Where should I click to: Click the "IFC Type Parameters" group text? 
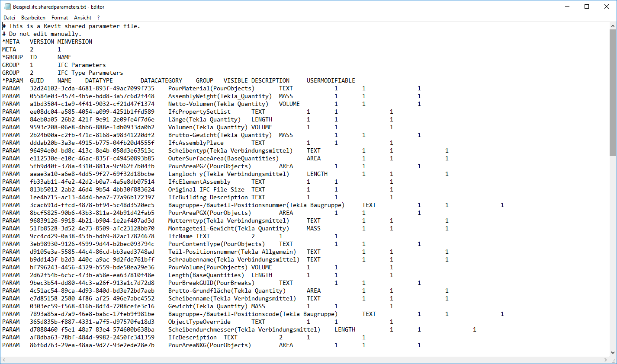90,73
